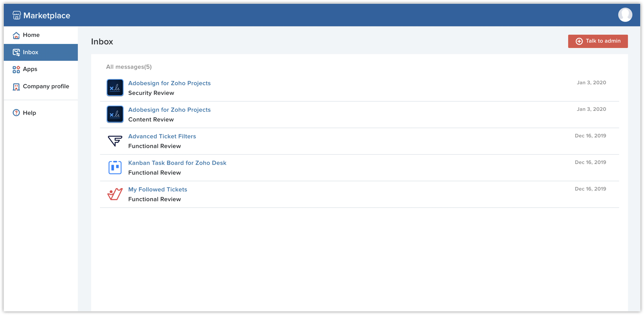The image size is (644, 315).
Task: Select Inbox in the sidebar
Action: point(41,52)
